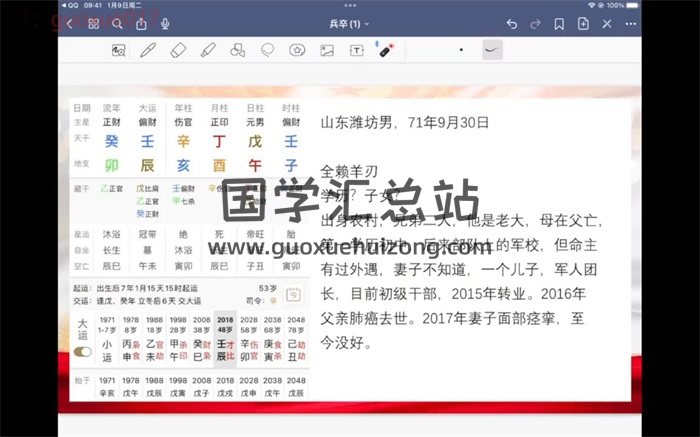Image resolution: width=700 pixels, height=437 pixels.
Task: Go back to the documents library
Action: [69, 23]
